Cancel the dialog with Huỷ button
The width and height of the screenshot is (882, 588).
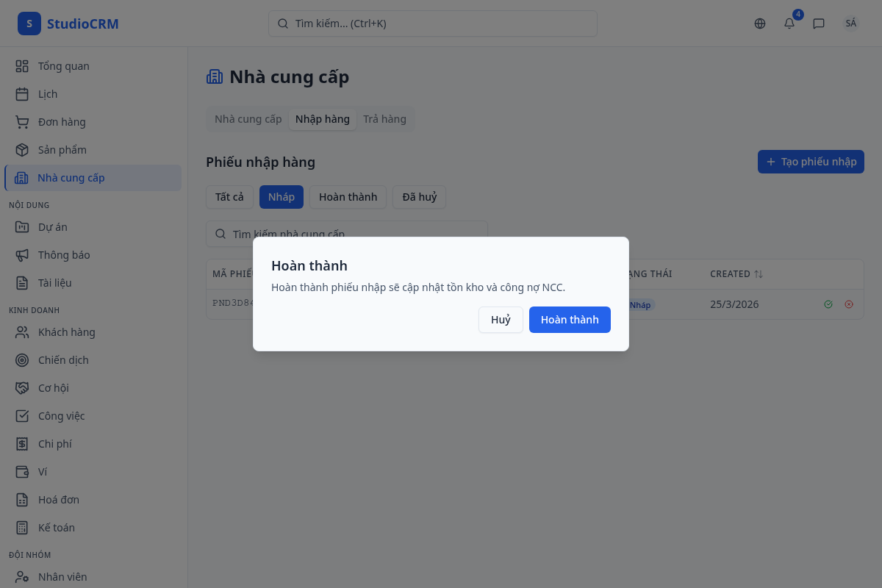(501, 320)
